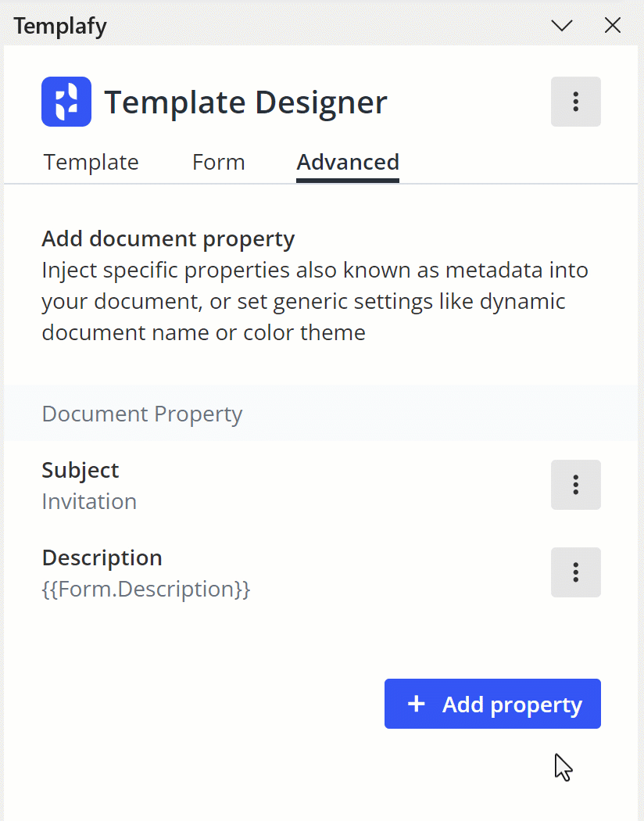Click the Template Designer title

(x=246, y=102)
